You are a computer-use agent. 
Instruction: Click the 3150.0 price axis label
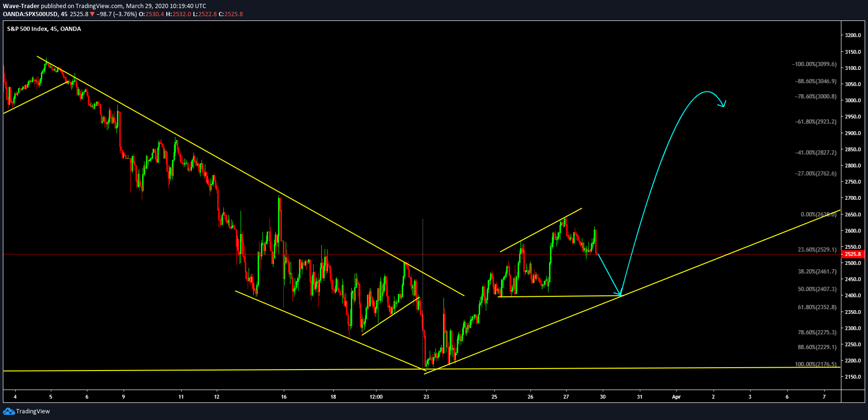point(853,52)
